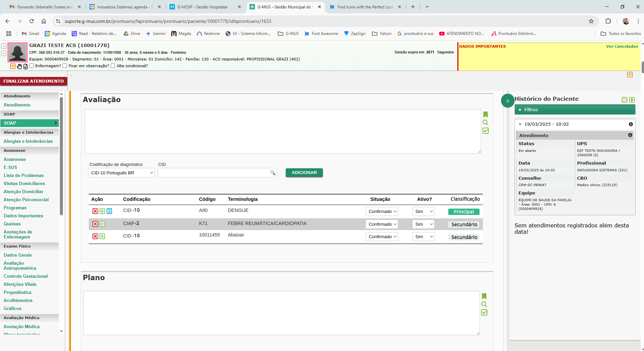
Task: Click the refresh icon in Histórico do Paciente
Action: 624,100
